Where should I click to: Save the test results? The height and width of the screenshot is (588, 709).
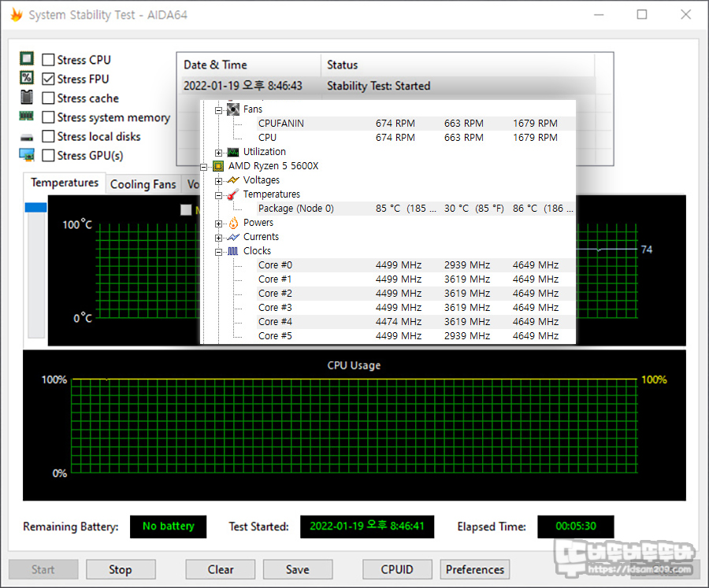click(x=298, y=569)
